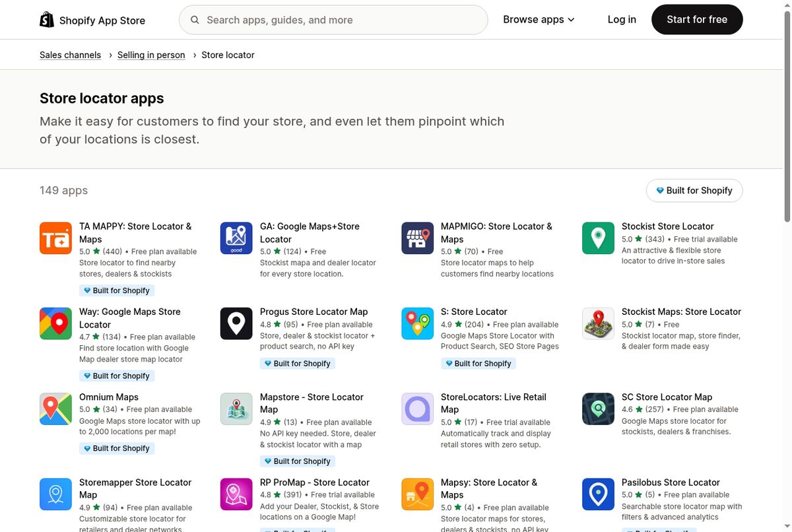Click the GA Google Maps+Store Locator icon
This screenshot has height=532, width=792.
pos(236,238)
